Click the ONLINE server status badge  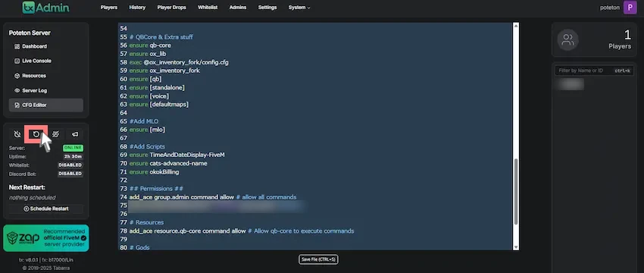73,148
